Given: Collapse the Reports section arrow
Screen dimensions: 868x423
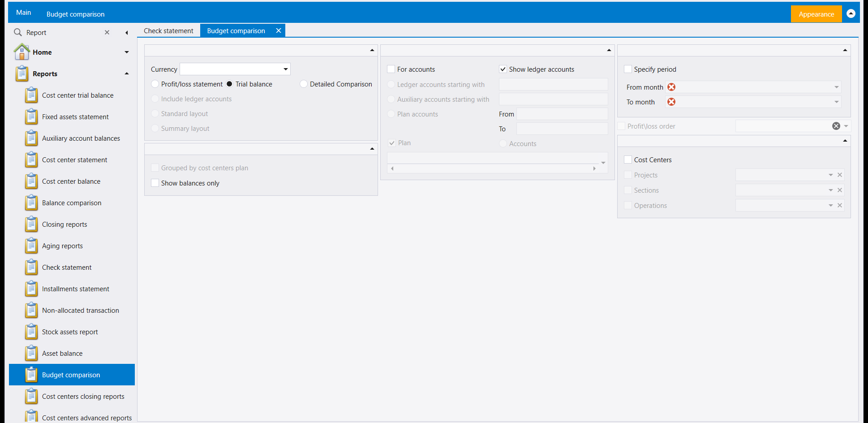Looking at the screenshot, I should (x=127, y=73).
